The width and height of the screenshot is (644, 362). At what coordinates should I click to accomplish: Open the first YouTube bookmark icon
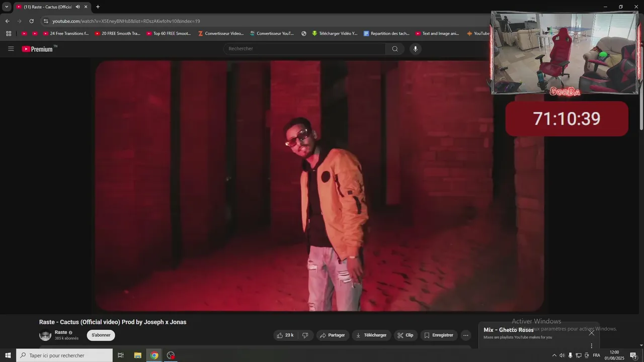pos(24,34)
